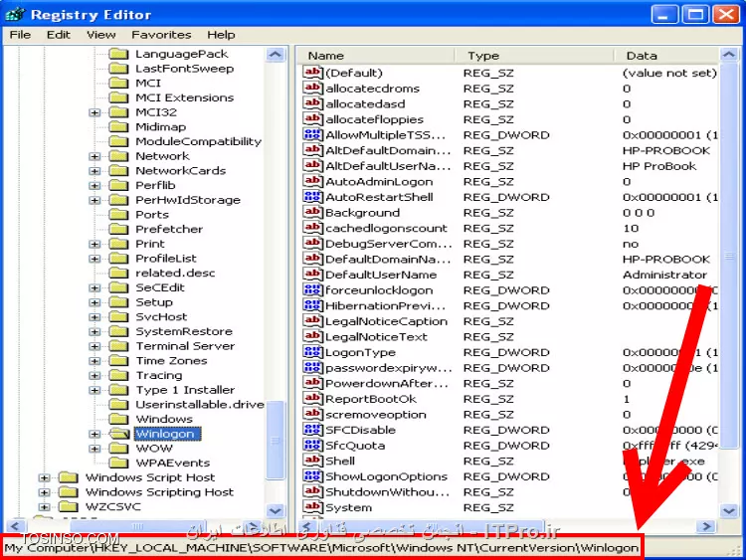Click the ReportBootOk string value icon

click(312, 399)
